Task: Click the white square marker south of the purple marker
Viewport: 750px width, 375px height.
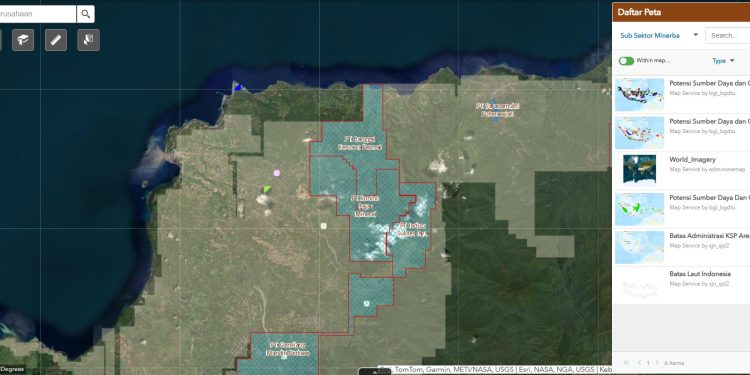Action: (x=324, y=226)
